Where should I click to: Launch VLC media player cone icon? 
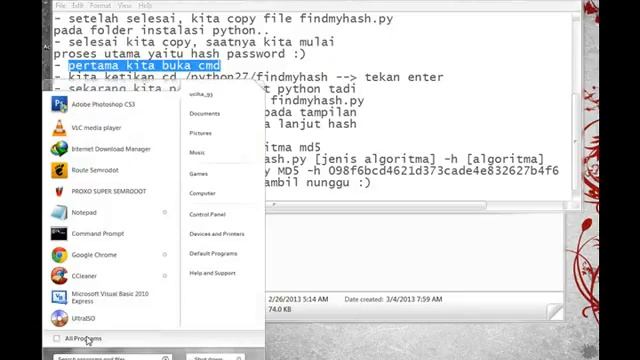tap(59, 128)
